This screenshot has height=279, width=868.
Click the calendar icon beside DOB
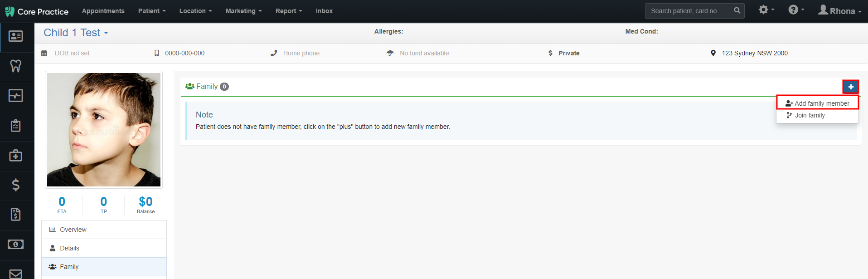(44, 53)
